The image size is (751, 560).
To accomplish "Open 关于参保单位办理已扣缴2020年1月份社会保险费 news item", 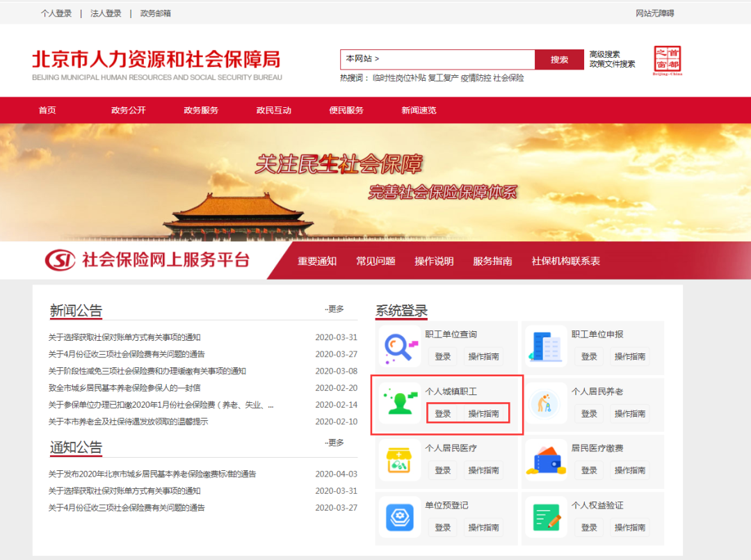I will pos(161,405).
